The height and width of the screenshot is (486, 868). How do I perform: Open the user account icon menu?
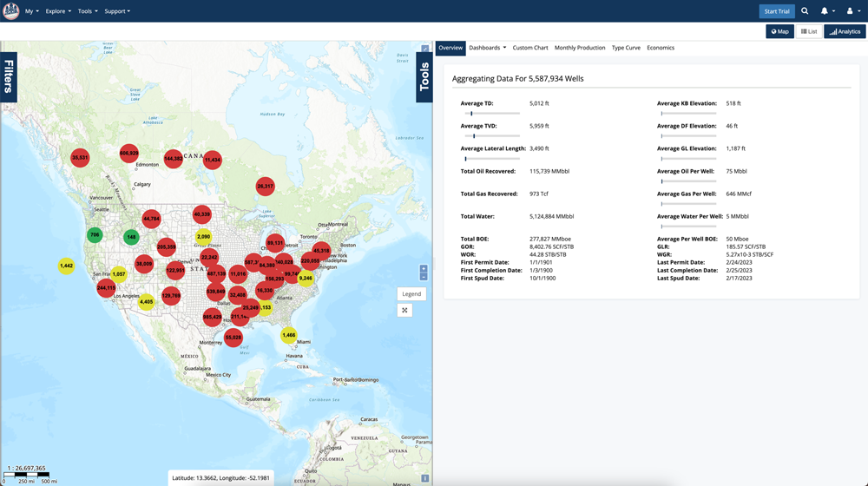(851, 11)
